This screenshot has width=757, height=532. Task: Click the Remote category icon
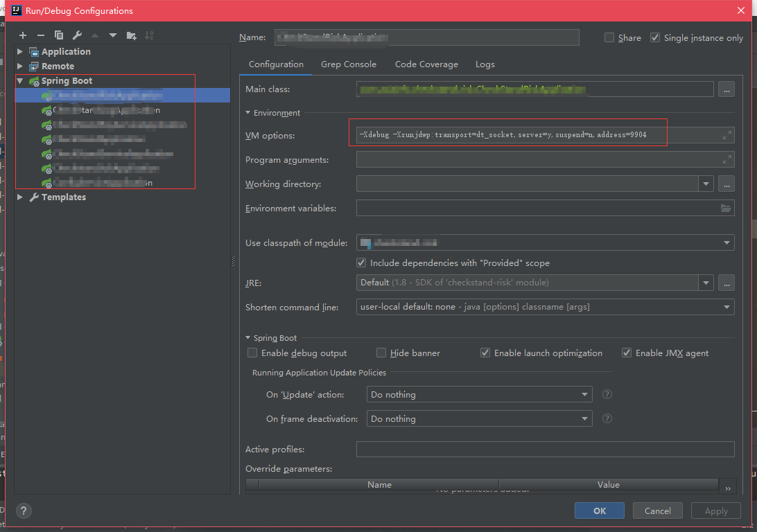pos(34,66)
